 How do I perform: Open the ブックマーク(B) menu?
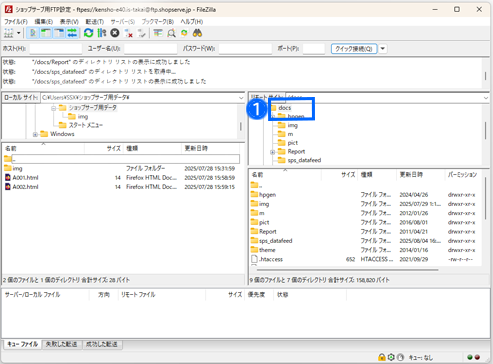click(x=158, y=22)
